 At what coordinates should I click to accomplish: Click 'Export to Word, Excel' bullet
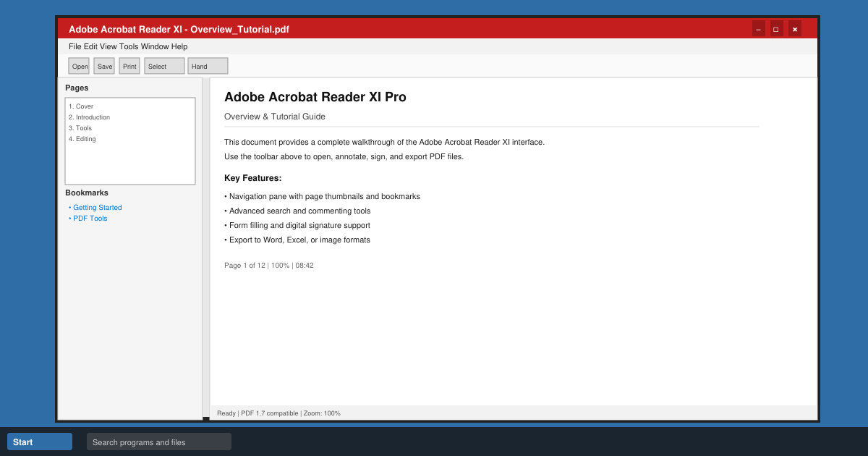(x=297, y=240)
